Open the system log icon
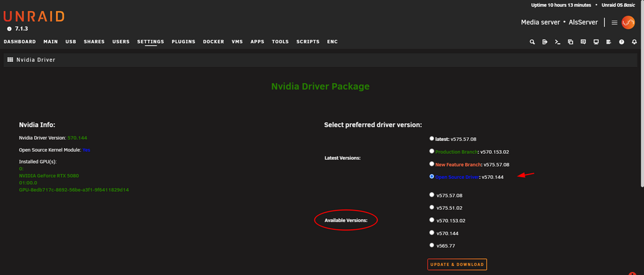The height and width of the screenshot is (275, 644). tap(609, 42)
